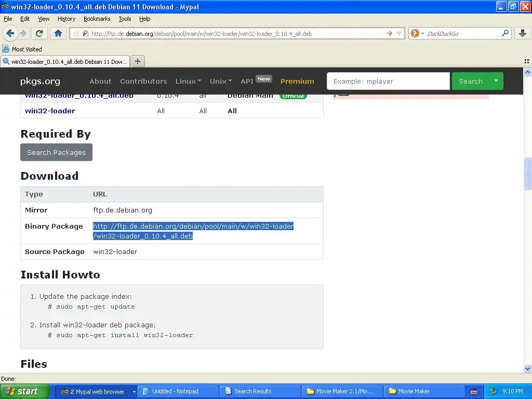Viewport: 532px width, 399px height.
Task: Open the Edit menu
Action: [x=25, y=19]
